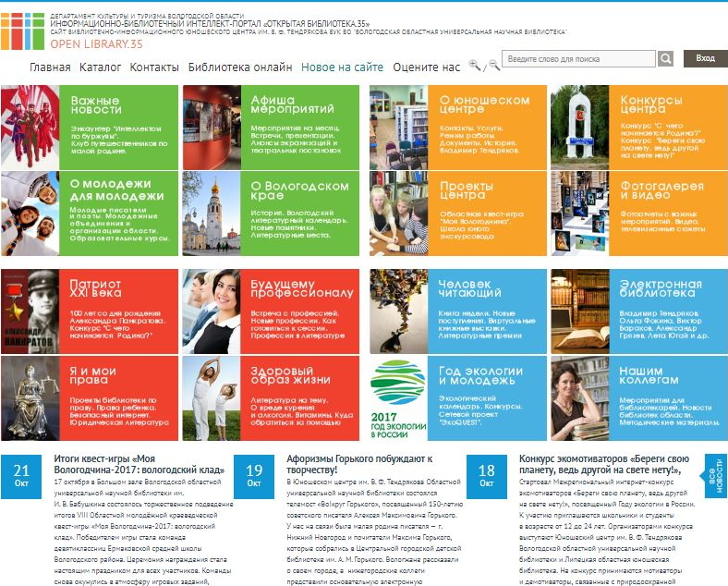Click the 19 Окт date badge
This screenshot has height=586, width=728.
pyautogui.click(x=254, y=477)
